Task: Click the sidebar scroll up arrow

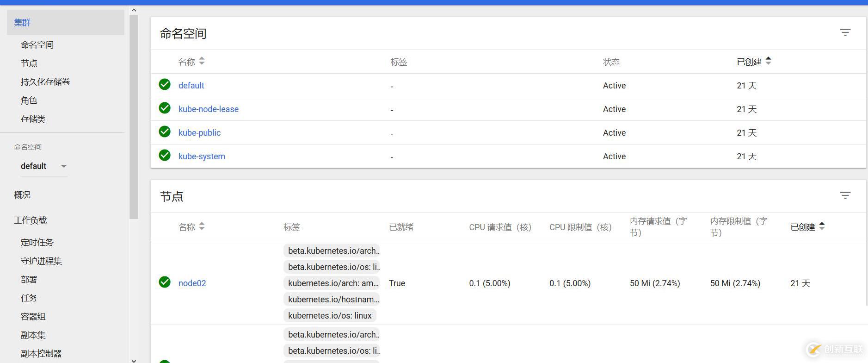Action: pyautogui.click(x=134, y=10)
